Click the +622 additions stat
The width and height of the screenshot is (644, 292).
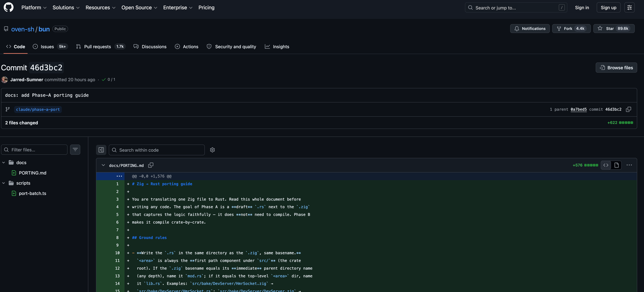pyautogui.click(x=612, y=123)
